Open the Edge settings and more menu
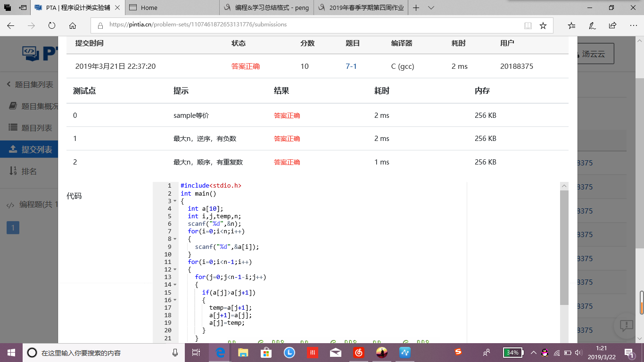This screenshot has height=362, width=644. pos(633,25)
